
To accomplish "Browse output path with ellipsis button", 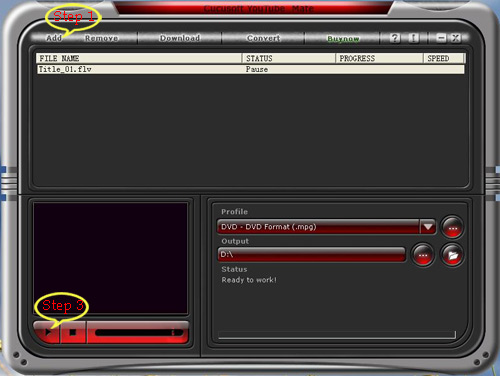I will click(x=423, y=255).
